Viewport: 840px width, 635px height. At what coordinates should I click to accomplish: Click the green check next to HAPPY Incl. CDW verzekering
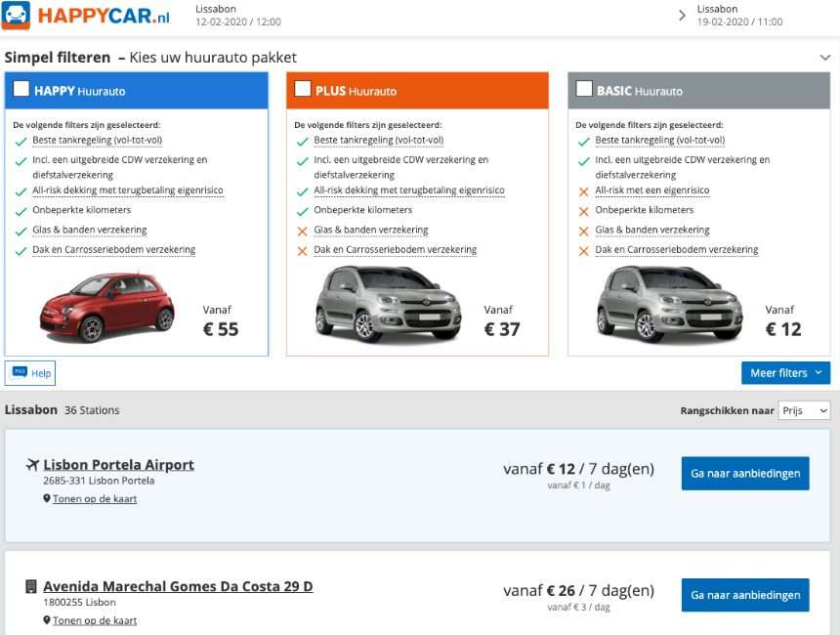21,161
